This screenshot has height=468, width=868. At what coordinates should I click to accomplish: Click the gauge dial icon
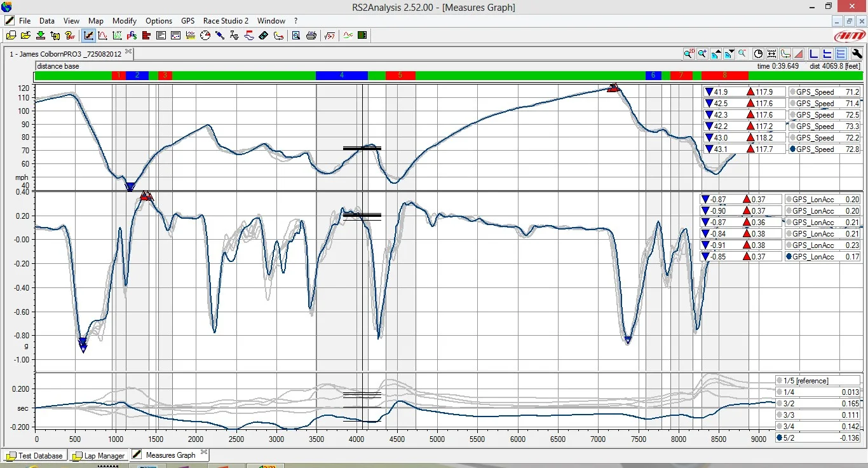[x=205, y=36]
